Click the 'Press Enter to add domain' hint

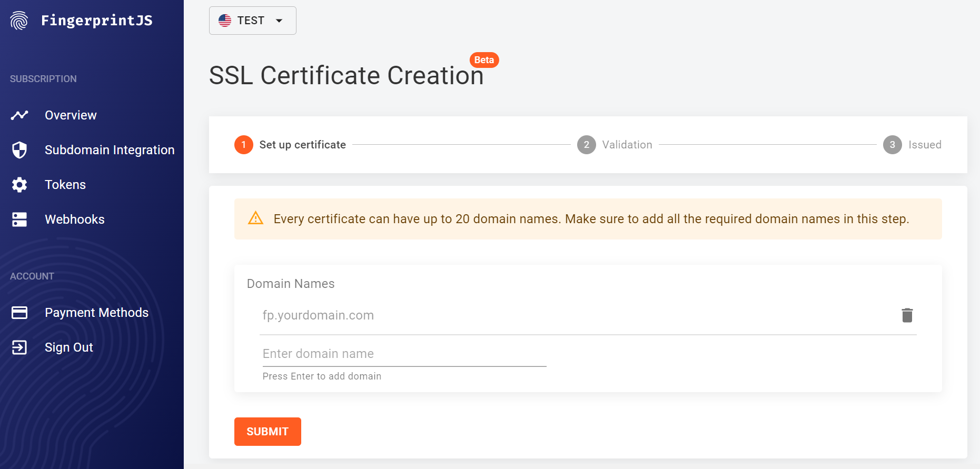point(322,376)
